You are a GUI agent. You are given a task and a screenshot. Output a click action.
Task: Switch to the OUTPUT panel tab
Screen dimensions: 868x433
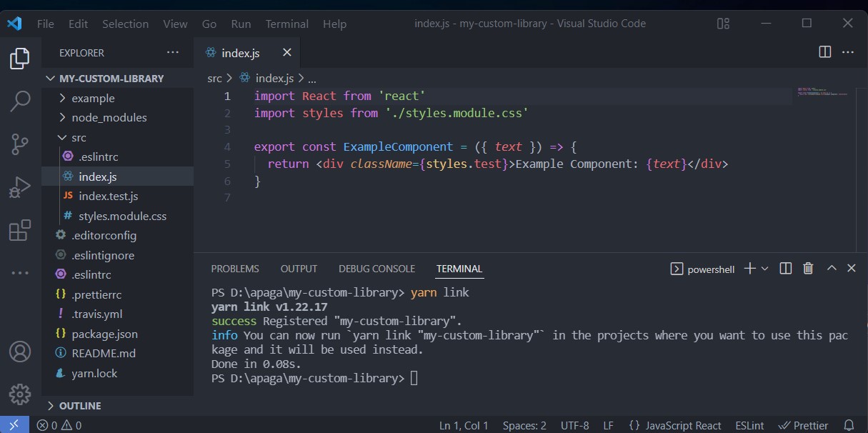coord(299,269)
